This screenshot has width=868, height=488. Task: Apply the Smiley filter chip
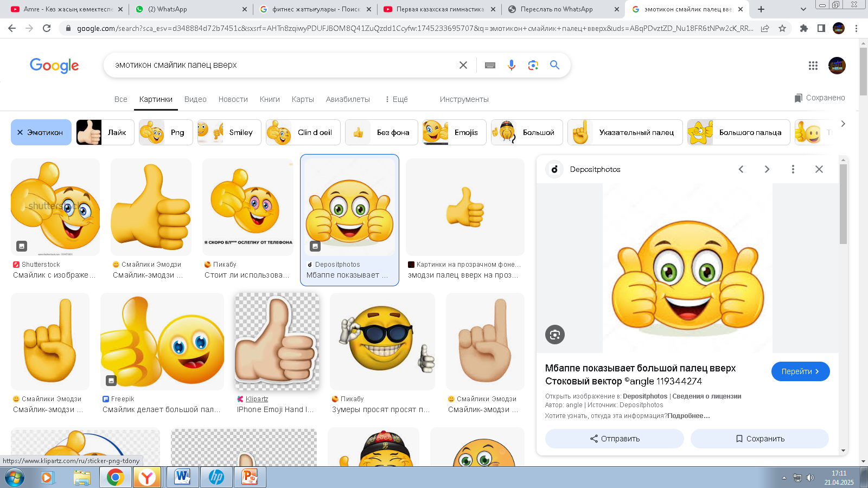229,132
